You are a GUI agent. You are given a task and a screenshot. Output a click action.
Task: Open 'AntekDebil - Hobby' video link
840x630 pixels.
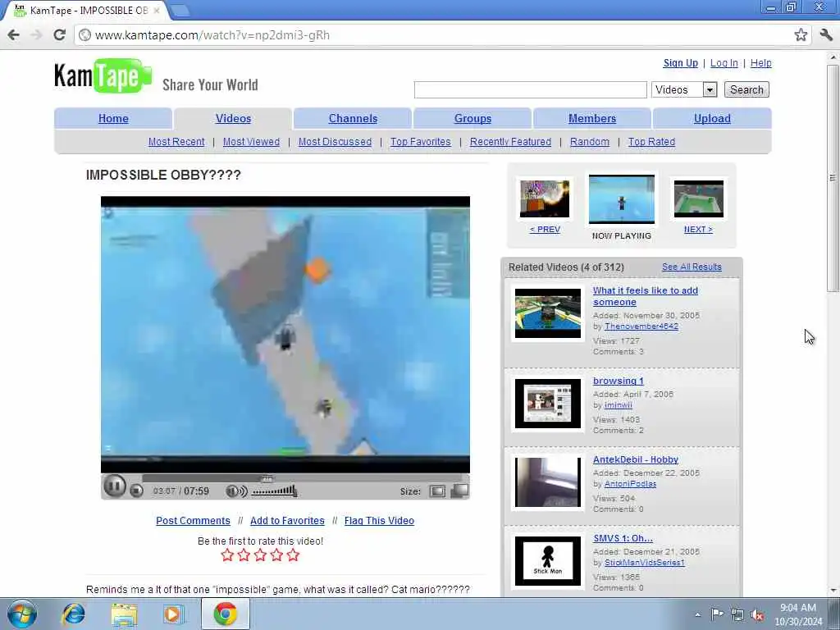(636, 459)
